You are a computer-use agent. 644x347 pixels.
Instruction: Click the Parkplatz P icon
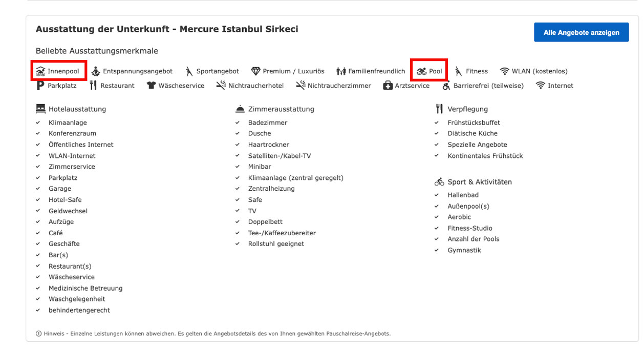pyautogui.click(x=40, y=86)
